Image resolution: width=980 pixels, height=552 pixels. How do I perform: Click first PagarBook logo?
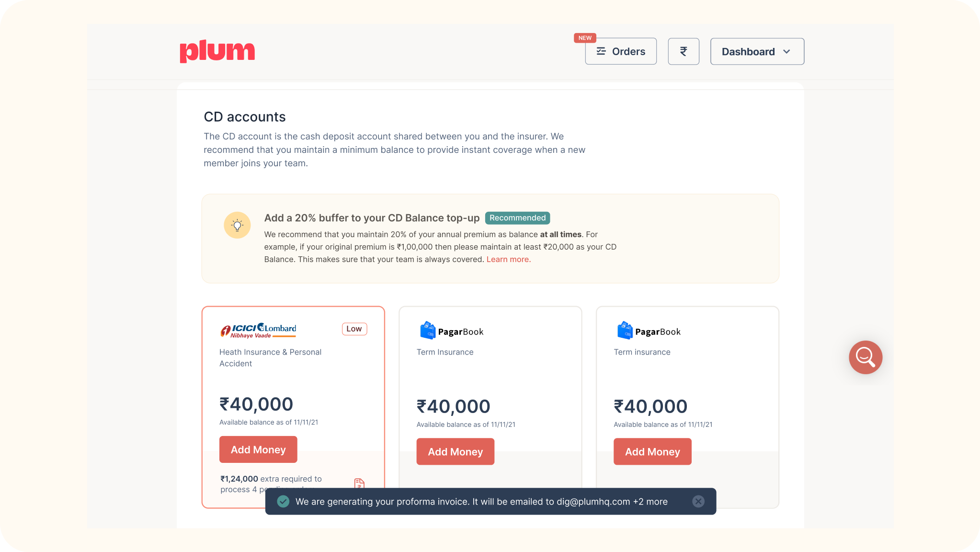click(x=451, y=331)
